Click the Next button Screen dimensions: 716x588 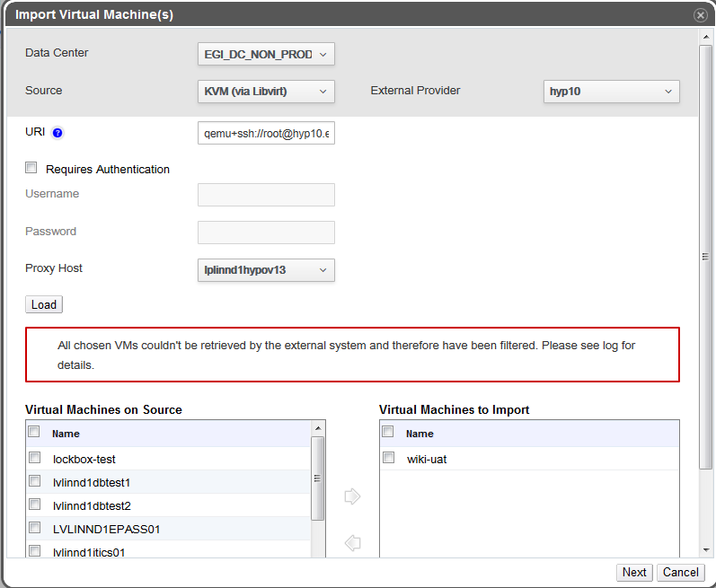634,572
